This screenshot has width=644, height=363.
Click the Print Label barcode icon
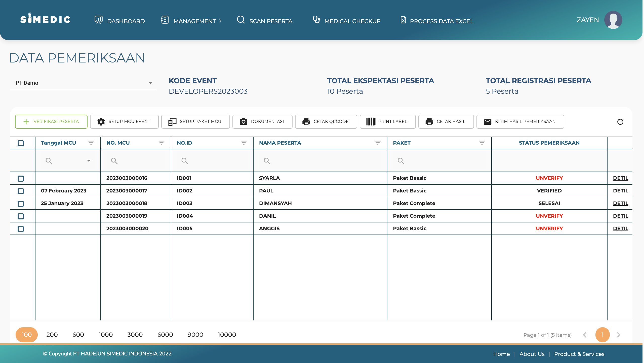click(x=371, y=122)
